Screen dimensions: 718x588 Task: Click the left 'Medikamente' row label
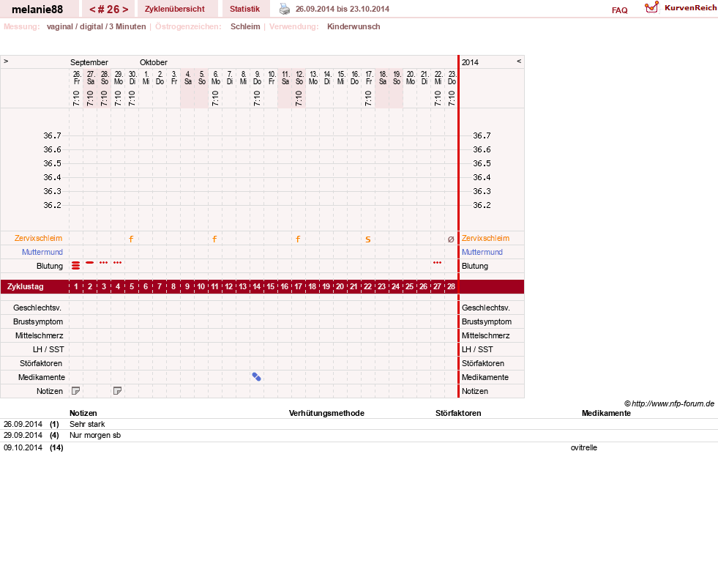(42, 377)
